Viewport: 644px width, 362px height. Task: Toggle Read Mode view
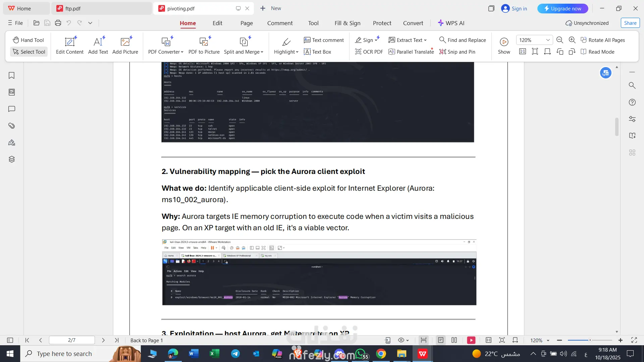(597, 52)
